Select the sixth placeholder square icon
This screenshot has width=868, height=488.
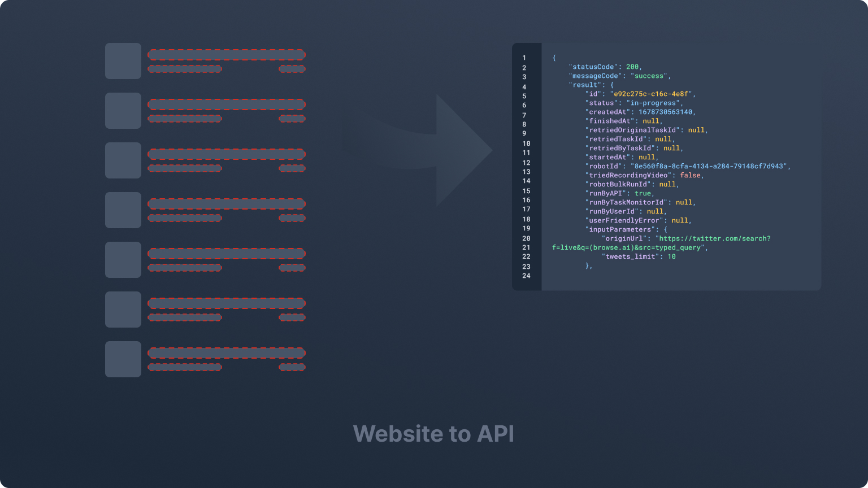[123, 309]
